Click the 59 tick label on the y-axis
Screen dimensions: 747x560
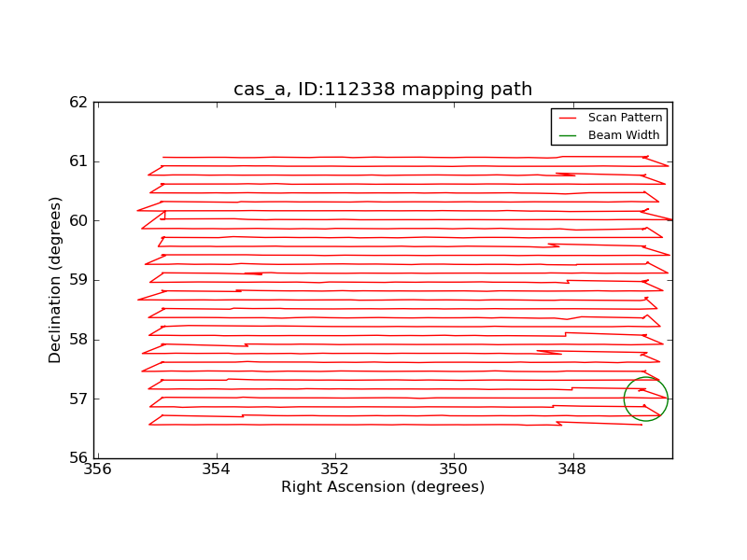(78, 280)
